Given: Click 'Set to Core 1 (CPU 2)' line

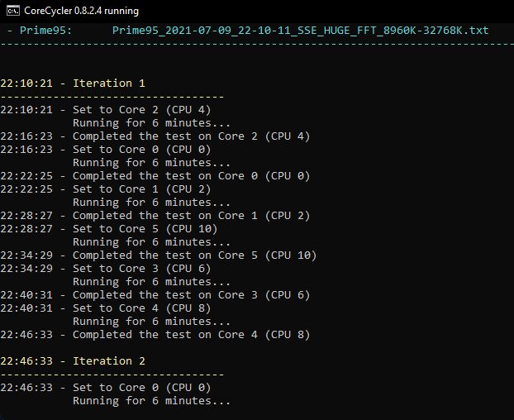Looking at the screenshot, I should click(x=106, y=189).
